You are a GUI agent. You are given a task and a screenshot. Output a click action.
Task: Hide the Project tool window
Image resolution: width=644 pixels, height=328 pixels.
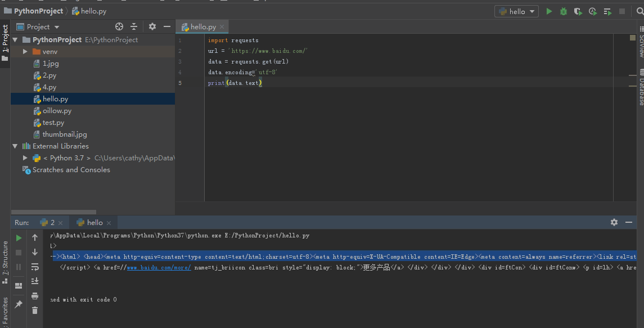point(166,26)
